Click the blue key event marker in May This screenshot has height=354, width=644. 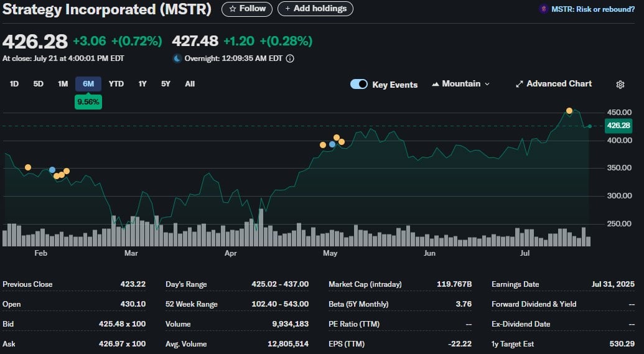(x=332, y=144)
